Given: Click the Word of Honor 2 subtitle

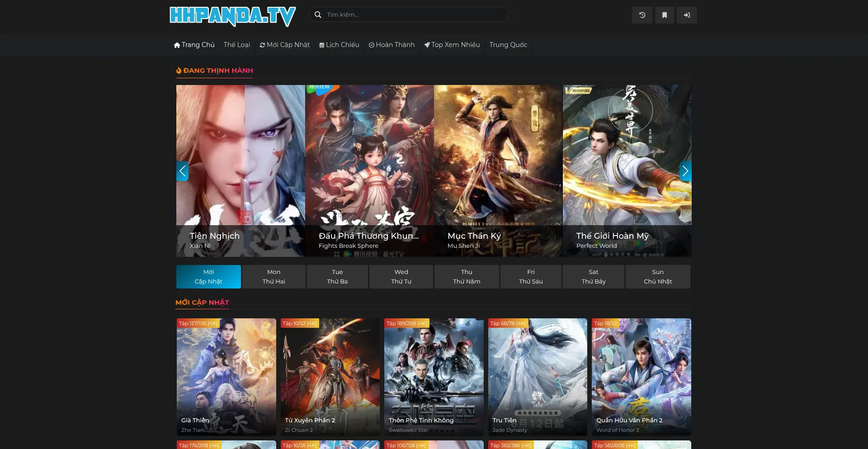Looking at the screenshot, I should point(618,430).
